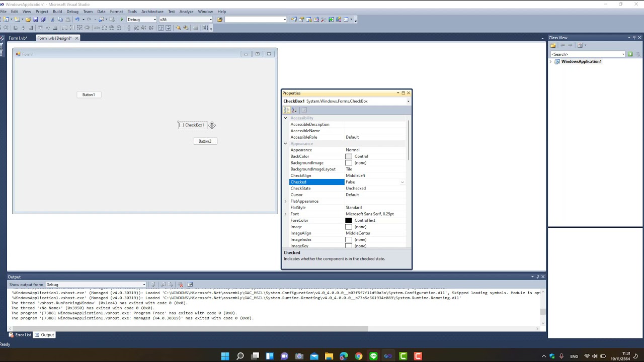Screen dimensions: 644x362
Task: Click BackgroundImage swatch in Properties
Action: click(349, 163)
